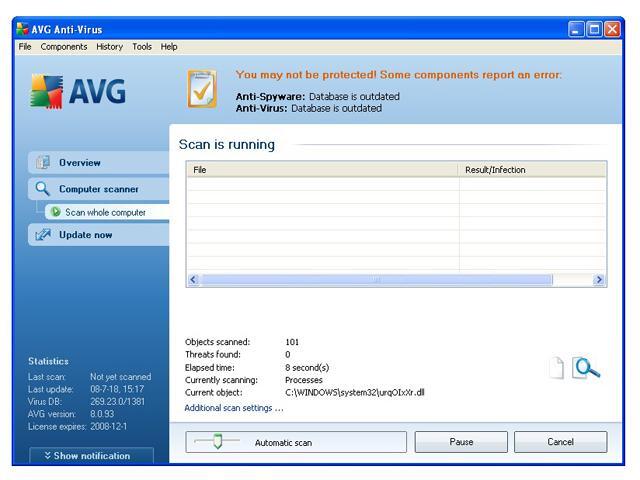Click the clipboard checkmark status icon
This screenshot has height=480, width=640.
[202, 89]
